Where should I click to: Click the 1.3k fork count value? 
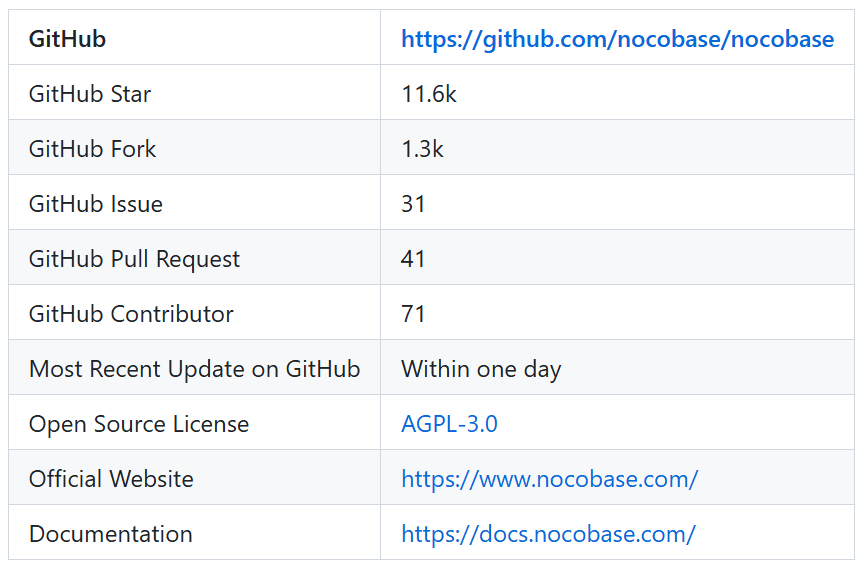[422, 149]
